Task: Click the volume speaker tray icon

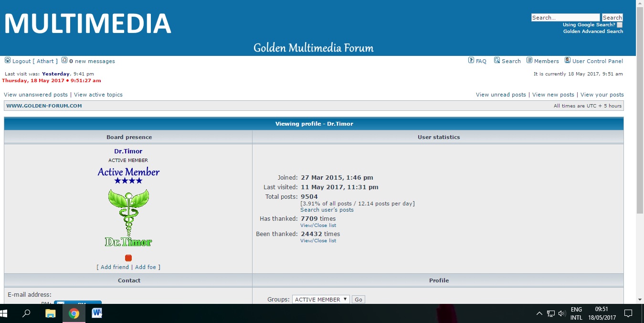Action: pyautogui.click(x=562, y=314)
